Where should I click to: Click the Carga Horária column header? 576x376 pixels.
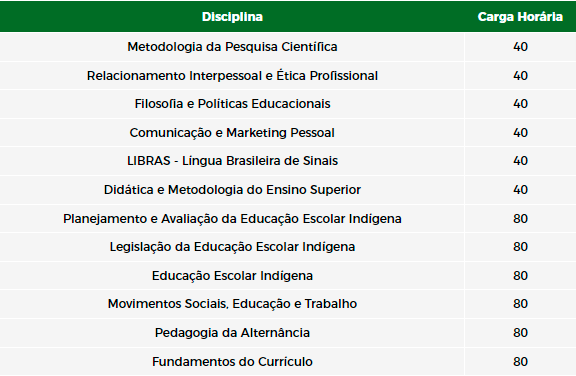point(520,17)
